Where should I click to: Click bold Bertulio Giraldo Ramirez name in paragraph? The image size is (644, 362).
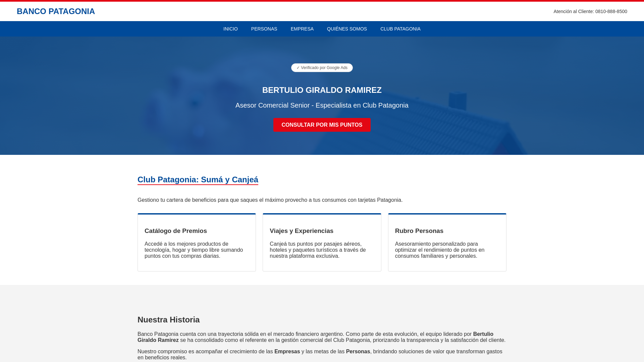tap(483, 334)
